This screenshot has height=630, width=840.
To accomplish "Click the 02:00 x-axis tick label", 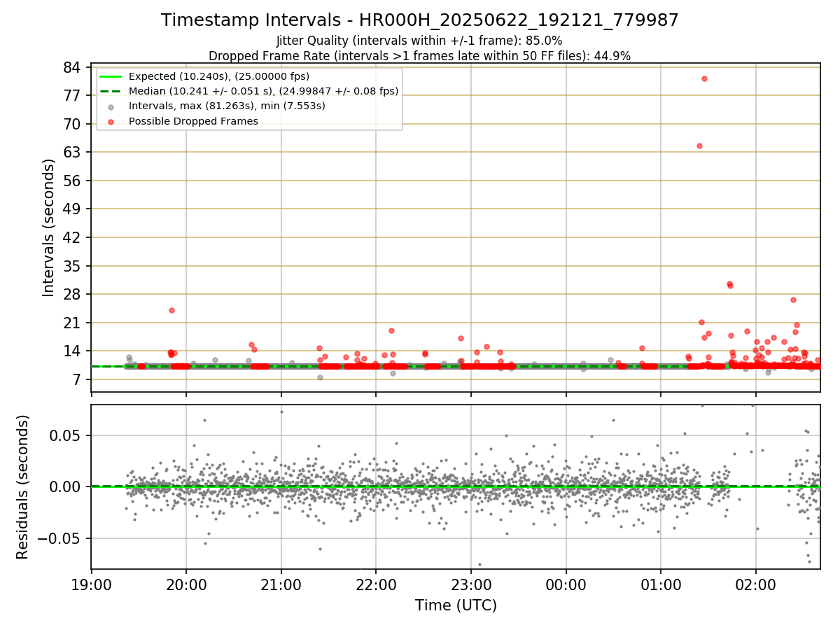I will (x=756, y=584).
